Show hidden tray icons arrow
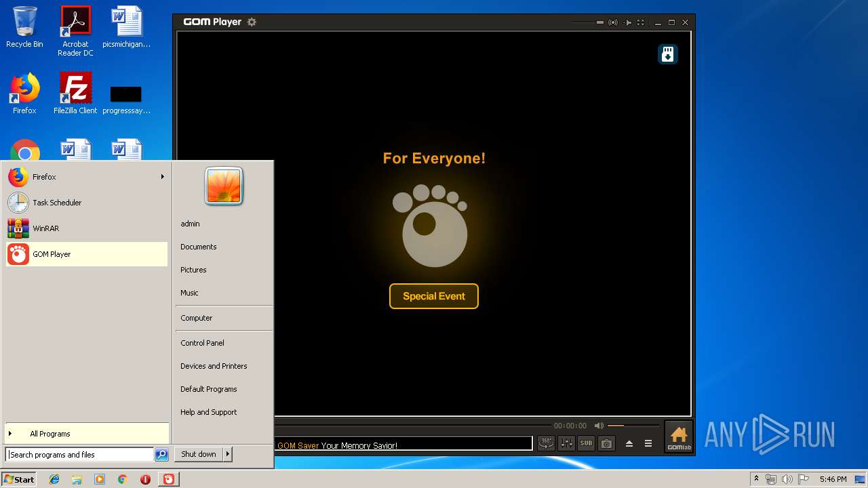 point(756,479)
